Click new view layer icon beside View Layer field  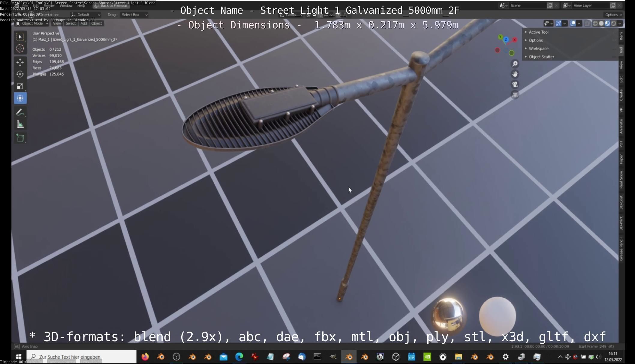pos(613,5)
